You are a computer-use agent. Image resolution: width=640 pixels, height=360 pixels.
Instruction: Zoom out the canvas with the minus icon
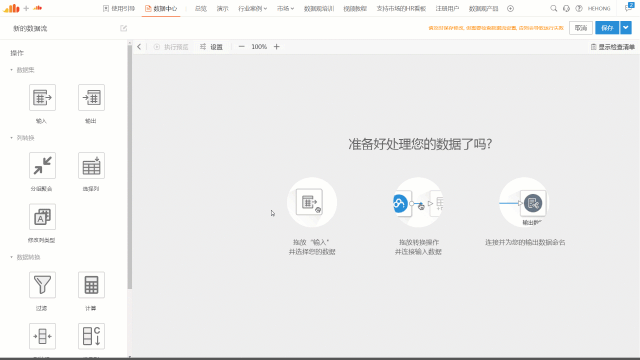pos(242,47)
